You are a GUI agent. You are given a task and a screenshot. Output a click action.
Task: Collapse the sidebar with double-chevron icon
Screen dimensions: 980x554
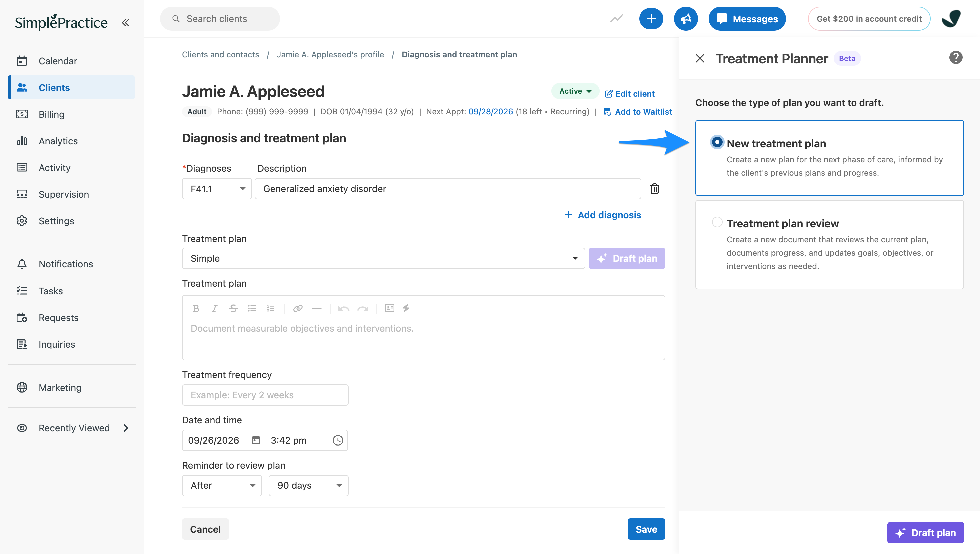pos(125,22)
